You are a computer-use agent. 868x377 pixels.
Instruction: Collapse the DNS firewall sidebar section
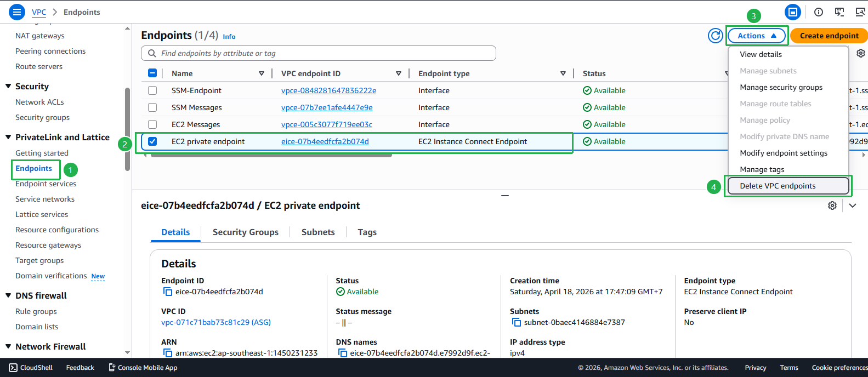[8, 295]
